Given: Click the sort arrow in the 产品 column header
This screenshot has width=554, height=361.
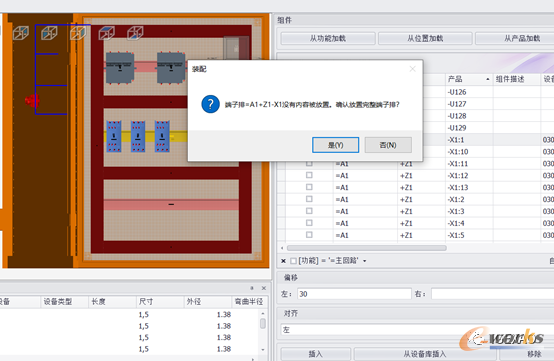Looking at the screenshot, I should (x=488, y=79).
